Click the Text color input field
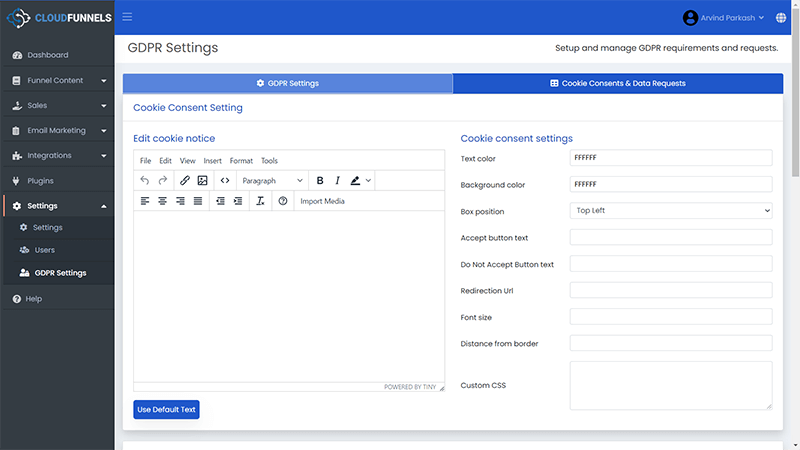 670,158
